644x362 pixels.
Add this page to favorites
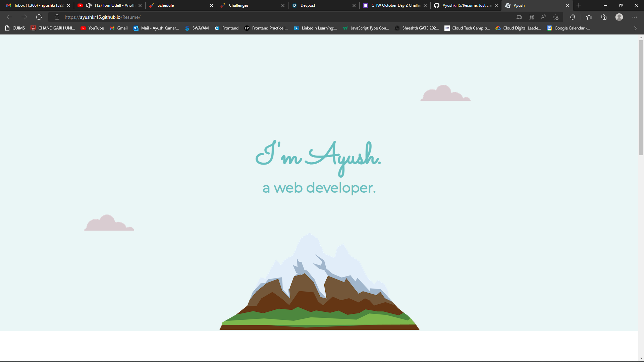[556, 17]
